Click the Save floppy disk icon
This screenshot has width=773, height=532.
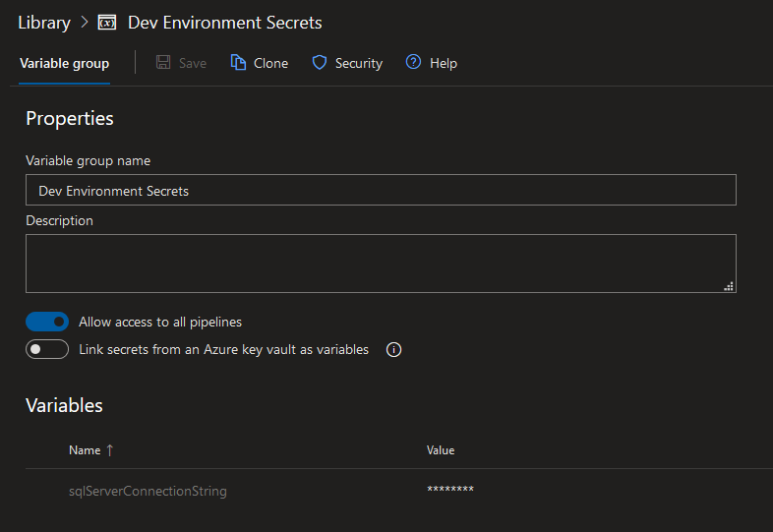(163, 63)
